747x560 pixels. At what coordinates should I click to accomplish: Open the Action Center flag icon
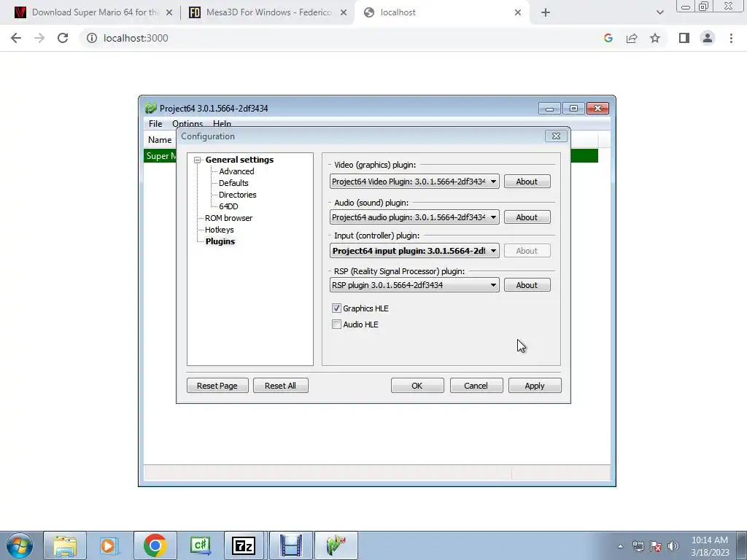click(656, 546)
